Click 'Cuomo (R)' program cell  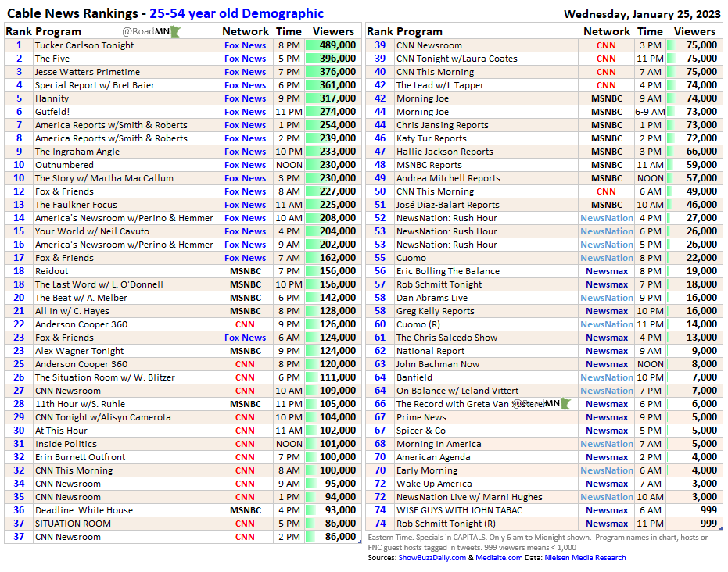[x=486, y=324]
